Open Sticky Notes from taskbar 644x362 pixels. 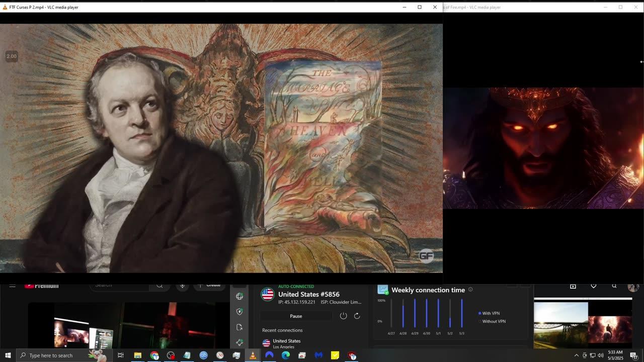tap(335, 355)
